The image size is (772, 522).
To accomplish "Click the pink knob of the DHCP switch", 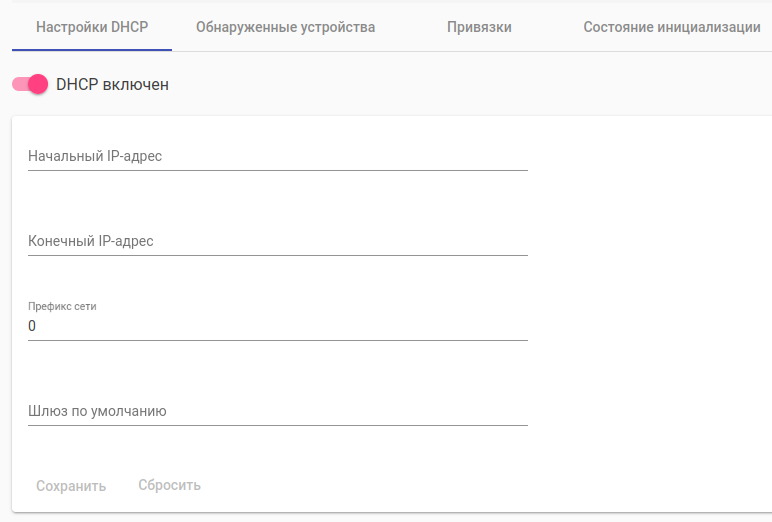I will (x=38, y=85).
